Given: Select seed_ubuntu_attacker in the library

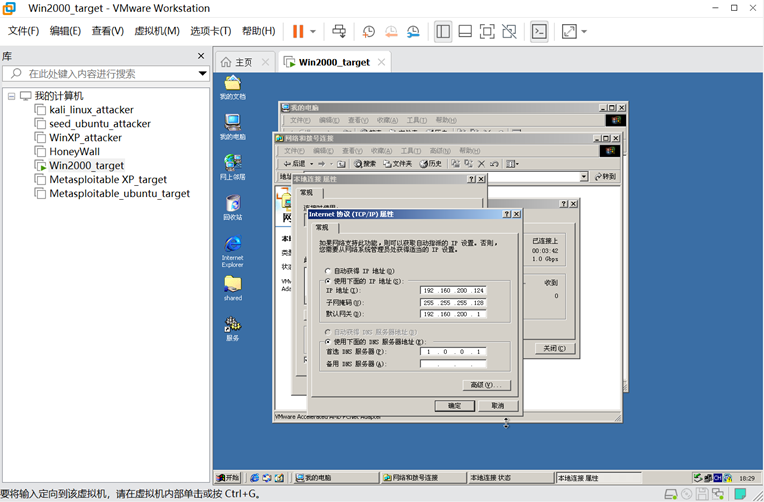Looking at the screenshot, I should (100, 124).
